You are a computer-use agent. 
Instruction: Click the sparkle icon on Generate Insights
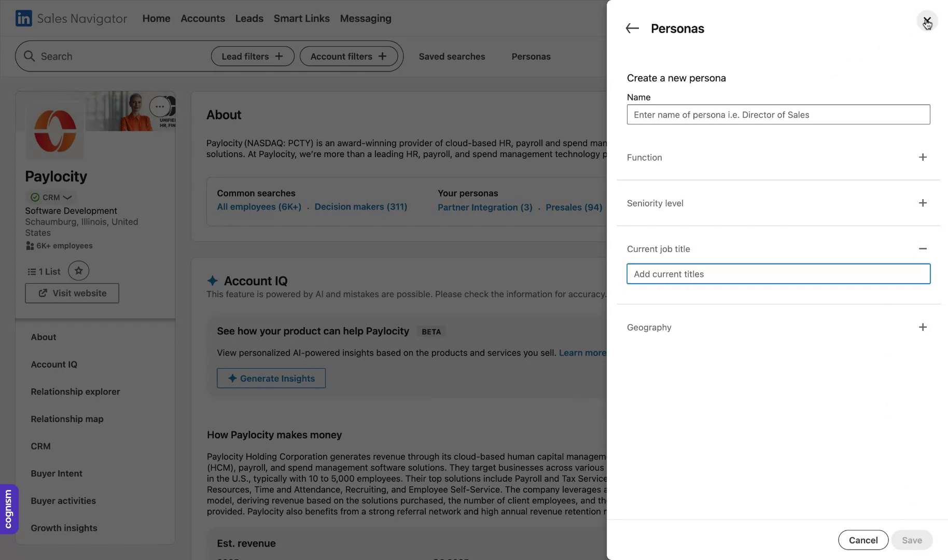(232, 378)
